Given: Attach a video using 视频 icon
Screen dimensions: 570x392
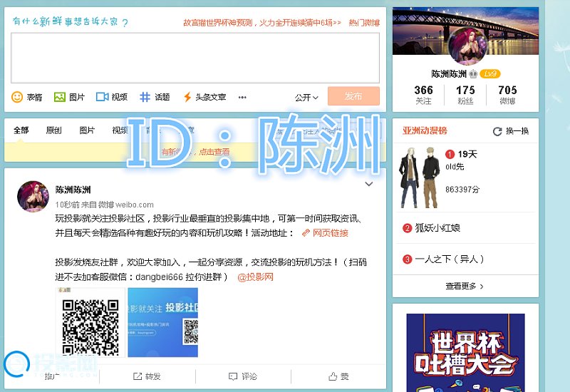Looking at the screenshot, I should pos(112,97).
